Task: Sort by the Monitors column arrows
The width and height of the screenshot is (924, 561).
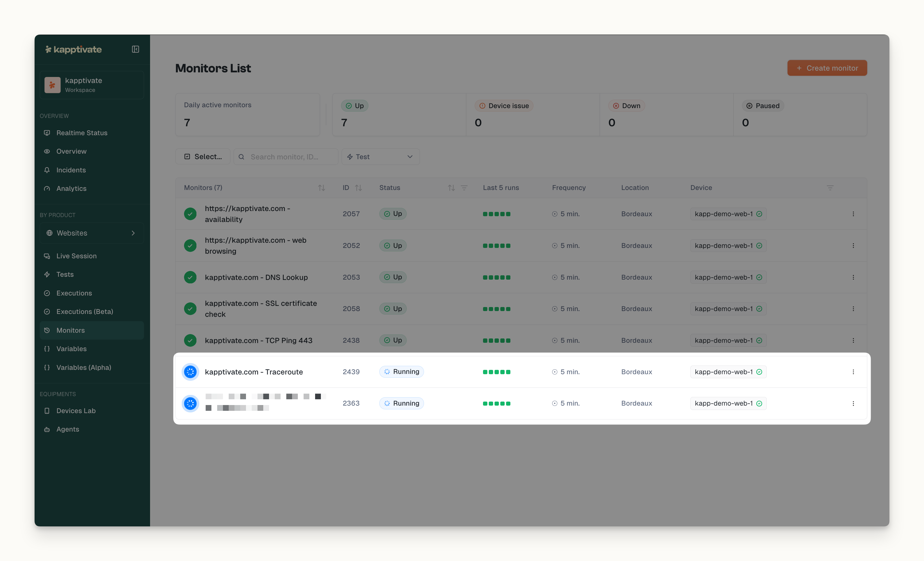Action: tap(321, 188)
